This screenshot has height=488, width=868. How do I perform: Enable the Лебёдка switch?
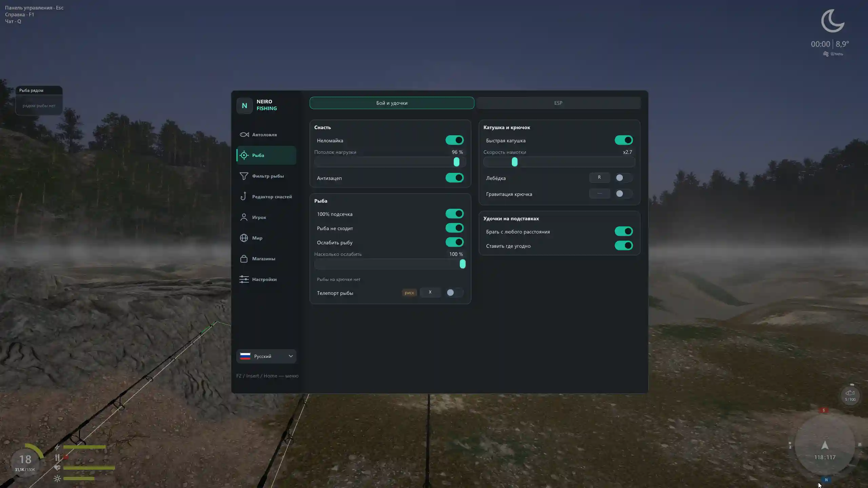point(624,178)
